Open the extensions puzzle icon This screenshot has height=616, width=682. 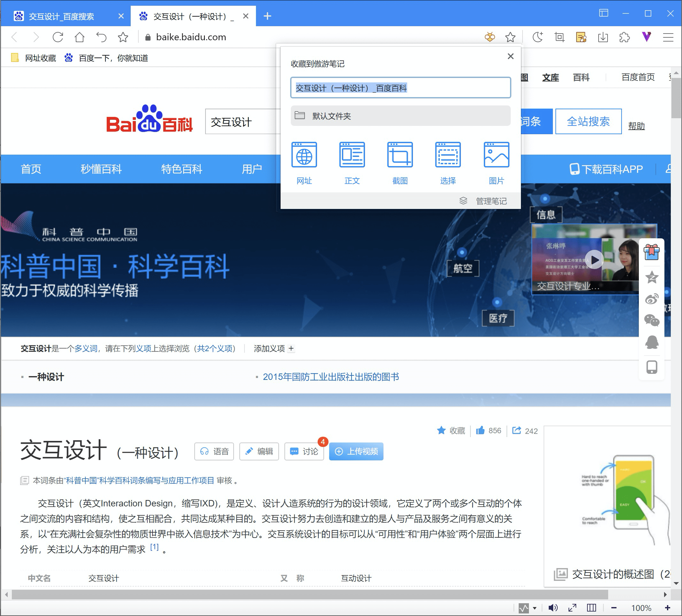pos(624,37)
